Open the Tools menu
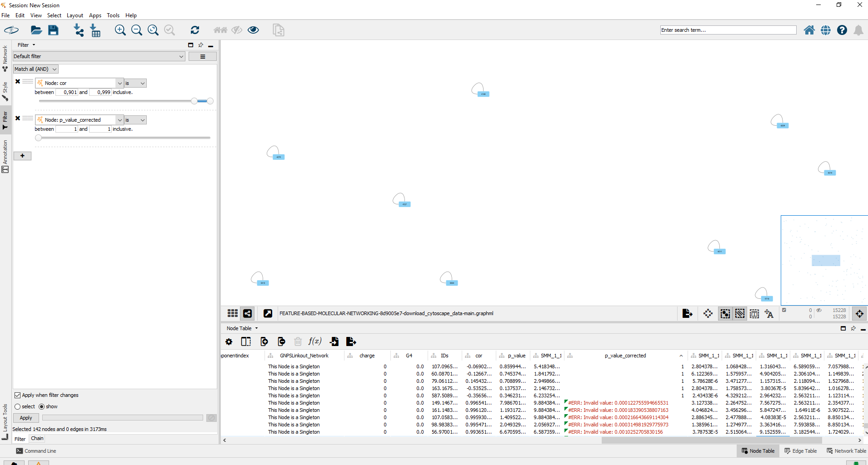 pyautogui.click(x=113, y=15)
